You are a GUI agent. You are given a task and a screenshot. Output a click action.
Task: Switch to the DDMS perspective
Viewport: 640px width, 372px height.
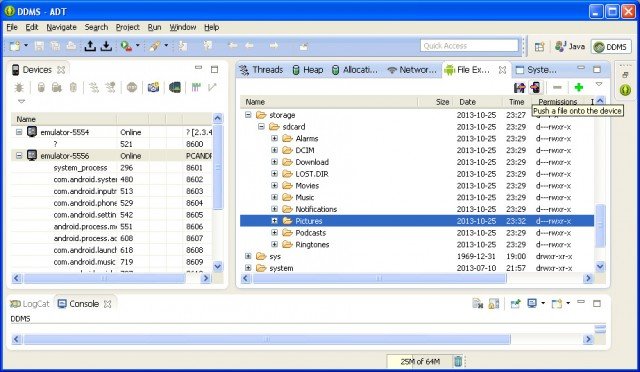(x=611, y=47)
